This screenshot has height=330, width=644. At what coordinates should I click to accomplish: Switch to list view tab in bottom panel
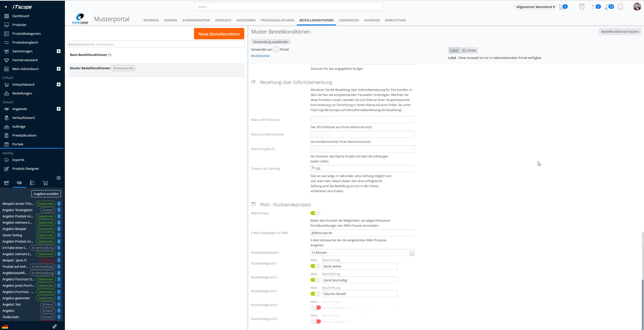pos(32,183)
